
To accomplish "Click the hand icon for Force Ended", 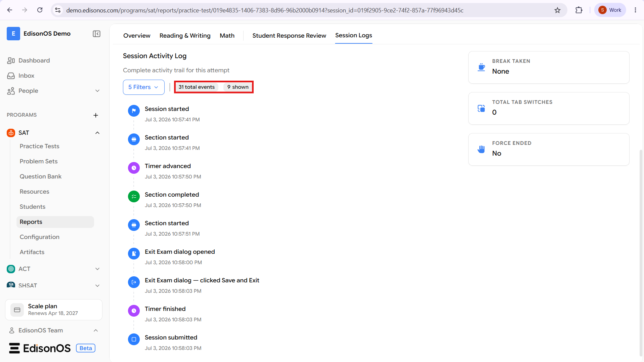I will pos(481,149).
